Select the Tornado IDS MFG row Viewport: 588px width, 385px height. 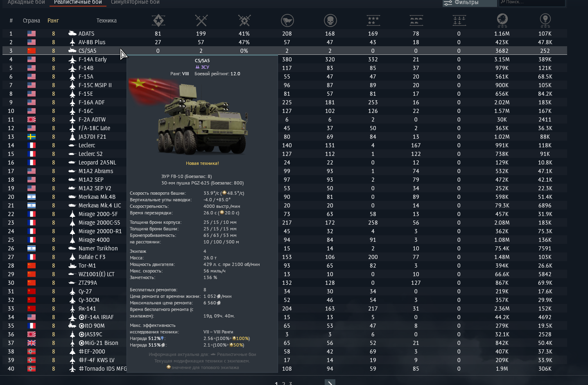(x=285, y=369)
